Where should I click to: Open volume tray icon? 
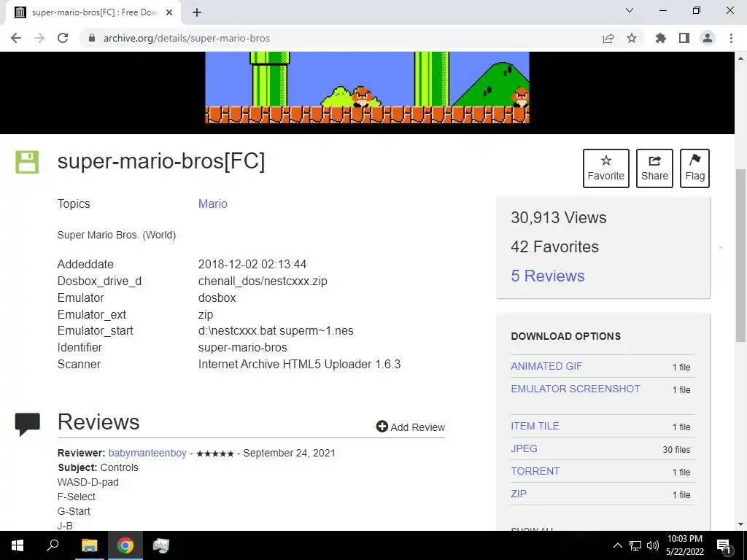click(653, 545)
